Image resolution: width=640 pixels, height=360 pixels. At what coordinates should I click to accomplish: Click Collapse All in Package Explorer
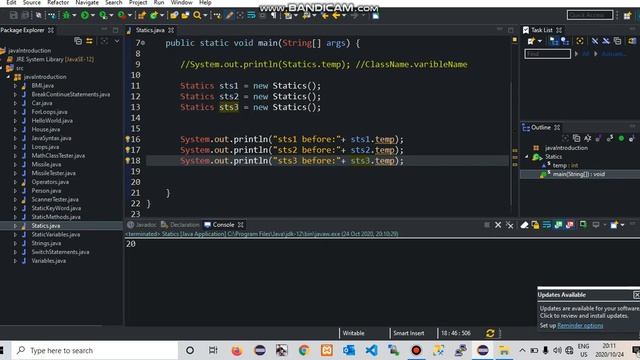[78, 41]
